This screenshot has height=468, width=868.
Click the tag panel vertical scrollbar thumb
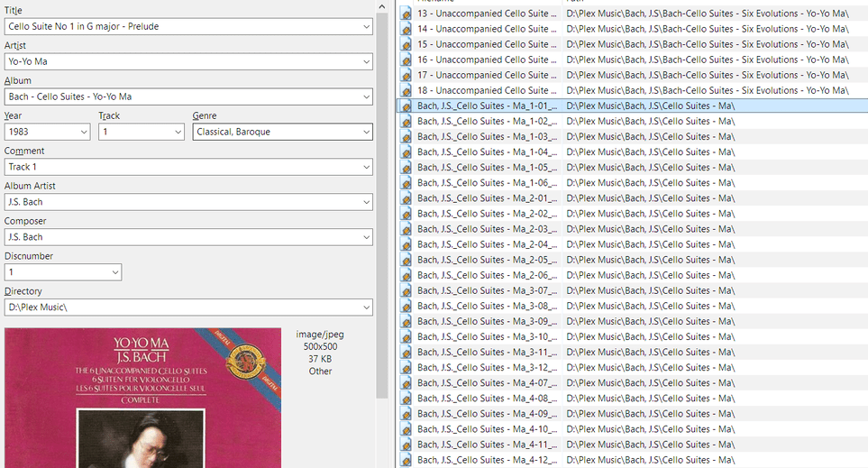(x=381, y=206)
